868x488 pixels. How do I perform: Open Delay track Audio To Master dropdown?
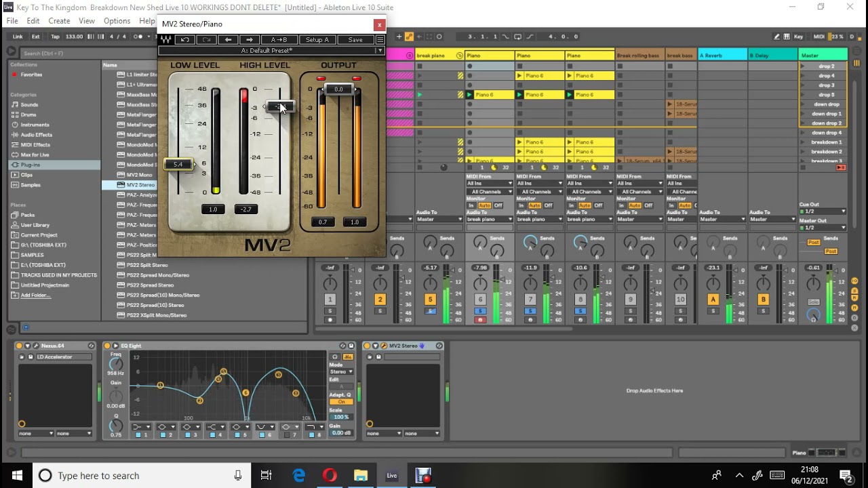point(772,219)
